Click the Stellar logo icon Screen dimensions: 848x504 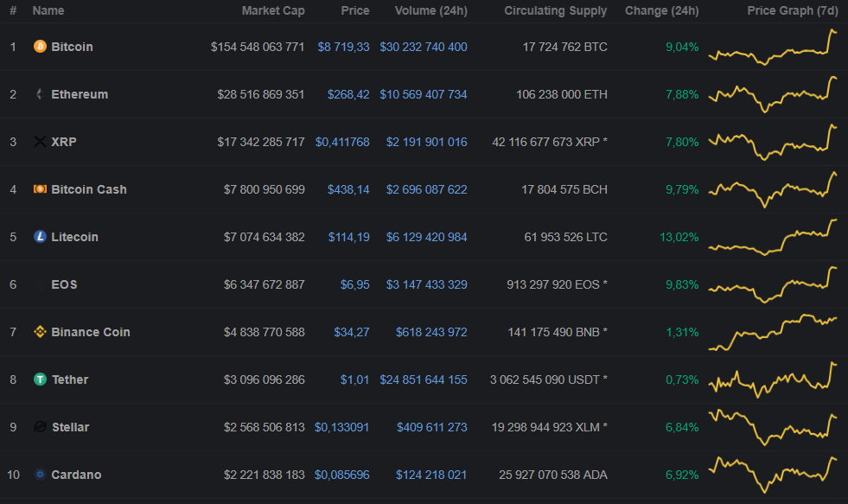(x=40, y=427)
